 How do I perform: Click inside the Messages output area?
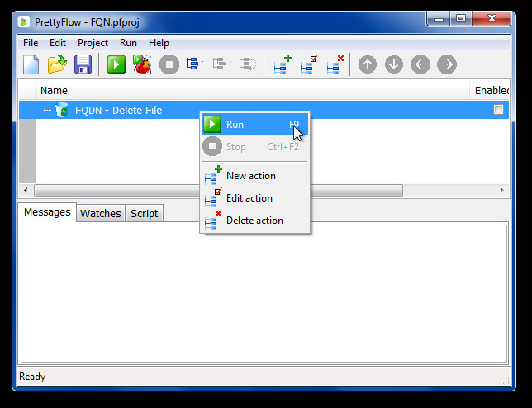point(264,294)
